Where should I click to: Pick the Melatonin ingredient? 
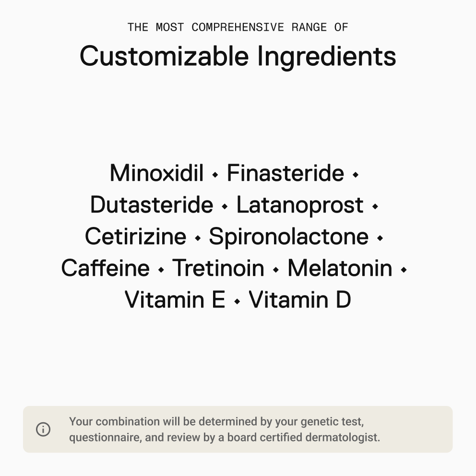[x=340, y=268]
